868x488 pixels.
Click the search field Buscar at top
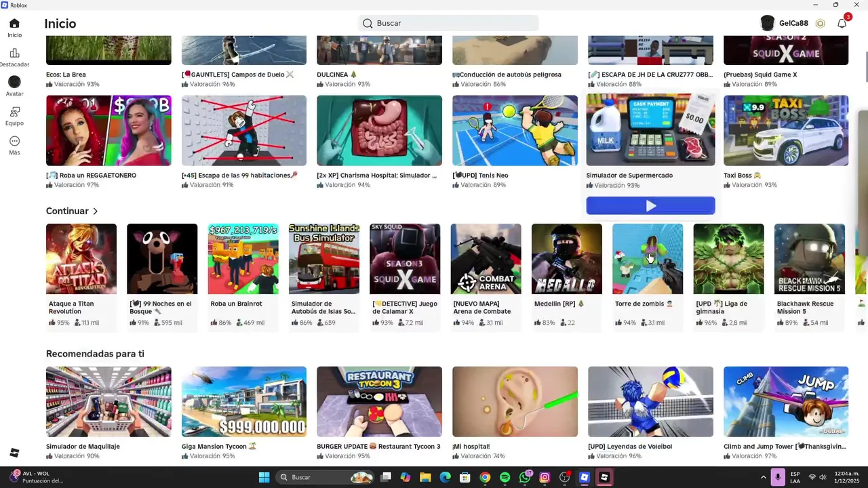point(448,23)
